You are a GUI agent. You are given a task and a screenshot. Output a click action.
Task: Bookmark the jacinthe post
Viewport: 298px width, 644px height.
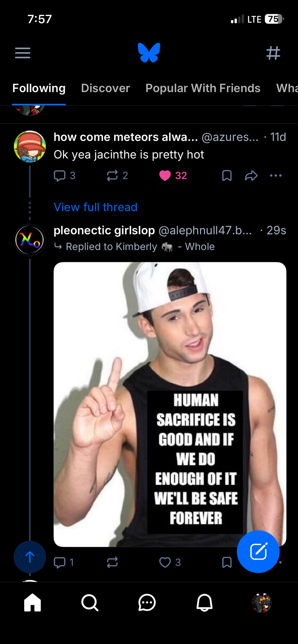click(x=227, y=175)
